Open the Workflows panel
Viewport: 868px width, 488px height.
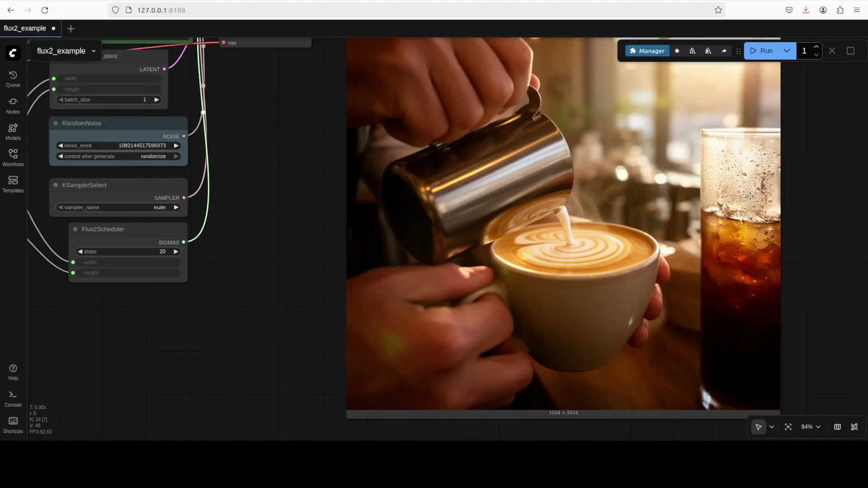13,157
